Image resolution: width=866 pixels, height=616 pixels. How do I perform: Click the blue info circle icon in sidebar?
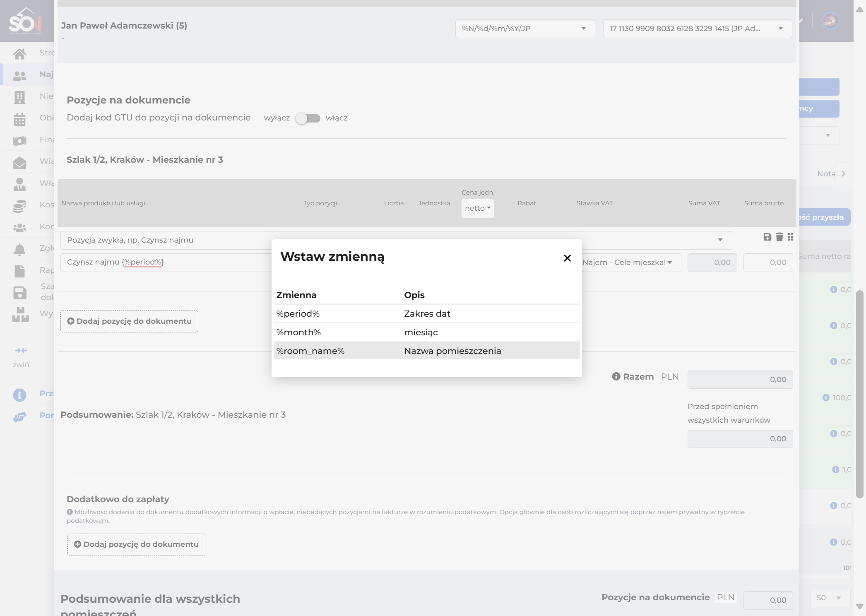point(19,395)
